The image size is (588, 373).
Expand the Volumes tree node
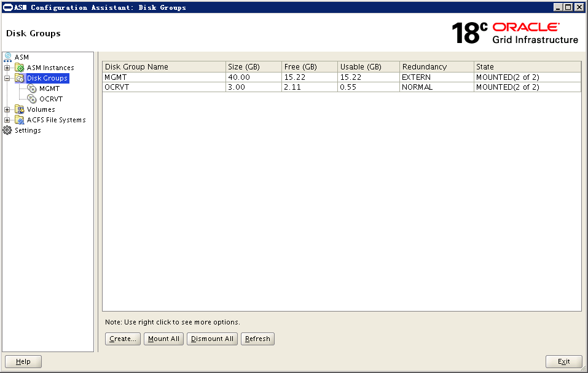tap(7, 109)
